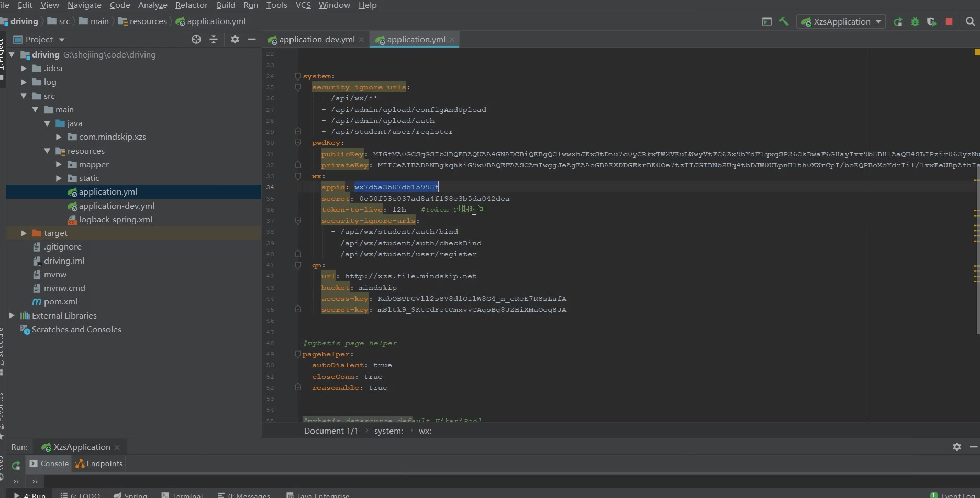Click the locate current file crosshair icon

click(x=196, y=39)
